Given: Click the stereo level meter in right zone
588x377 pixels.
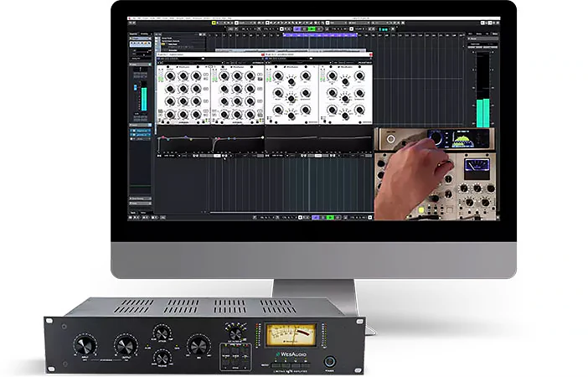Looking at the screenshot, I should pyautogui.click(x=482, y=90).
